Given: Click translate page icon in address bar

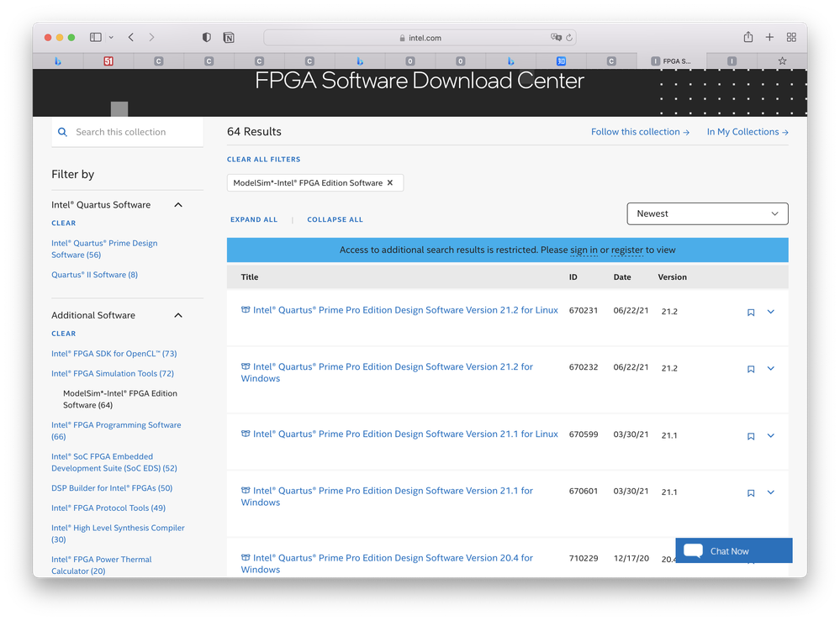Looking at the screenshot, I should point(556,38).
